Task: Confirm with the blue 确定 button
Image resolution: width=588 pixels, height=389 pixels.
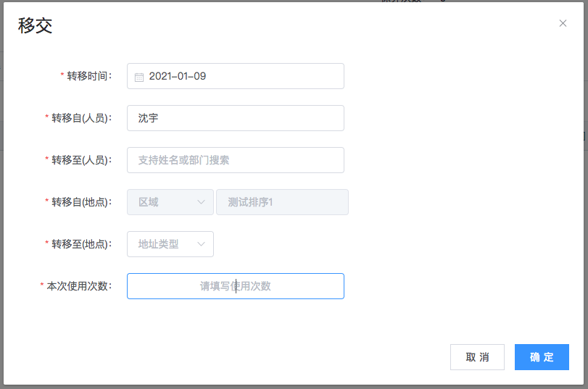Action: (542, 357)
